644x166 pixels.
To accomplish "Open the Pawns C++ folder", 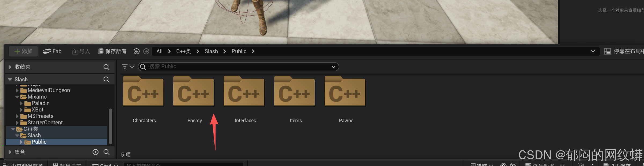I will tap(345, 91).
